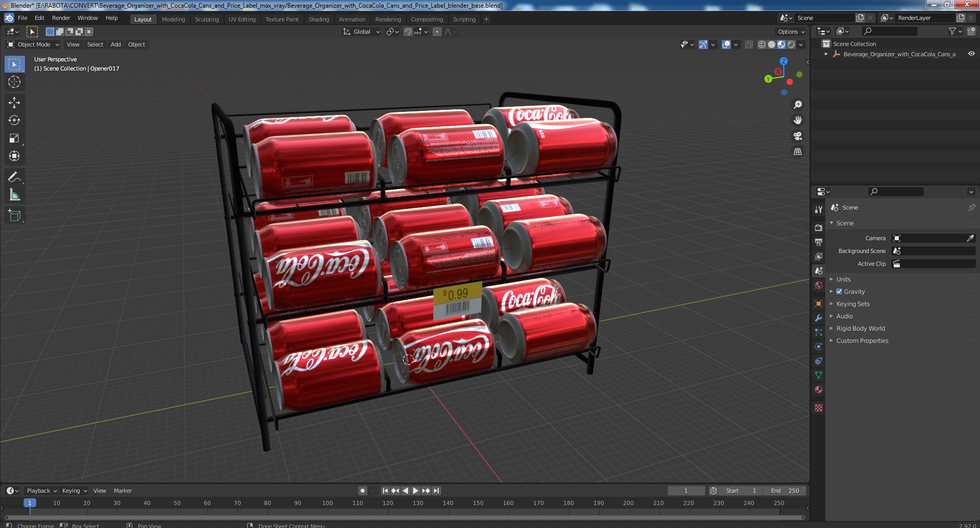The width and height of the screenshot is (980, 528).
Task: Open the Tool properties tab
Action: (x=819, y=209)
